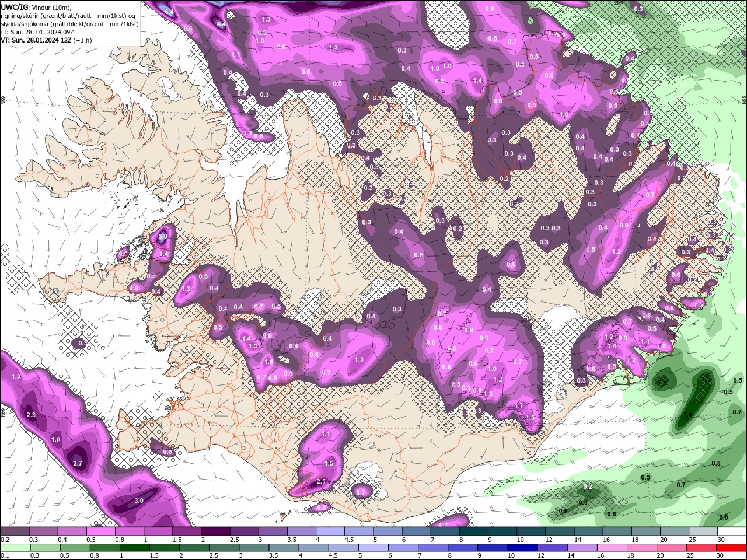747x560 pixels.
Task: Pick the 0.8 swatch in the snow scale
Action: tap(129, 531)
